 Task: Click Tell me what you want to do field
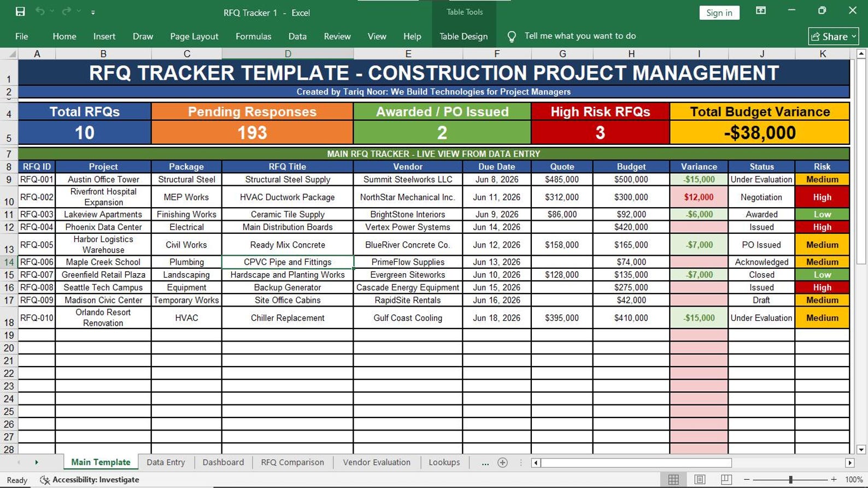(x=580, y=36)
